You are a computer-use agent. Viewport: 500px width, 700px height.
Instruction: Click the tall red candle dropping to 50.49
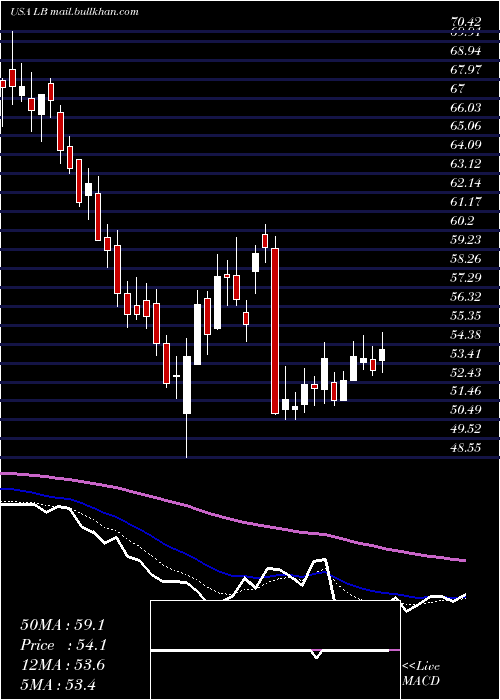pos(275,331)
